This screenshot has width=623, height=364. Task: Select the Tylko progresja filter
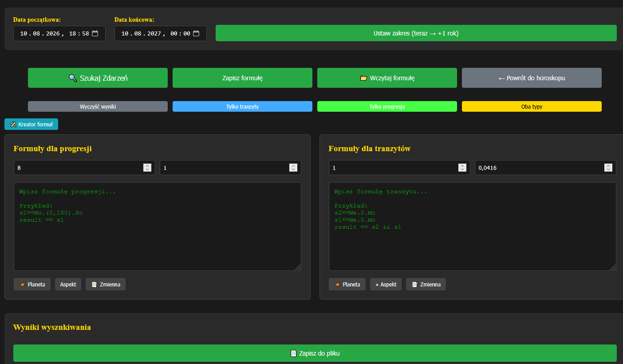[x=387, y=106]
